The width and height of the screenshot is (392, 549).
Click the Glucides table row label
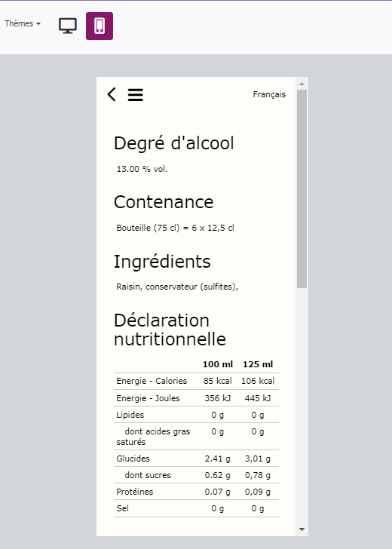pyautogui.click(x=133, y=459)
